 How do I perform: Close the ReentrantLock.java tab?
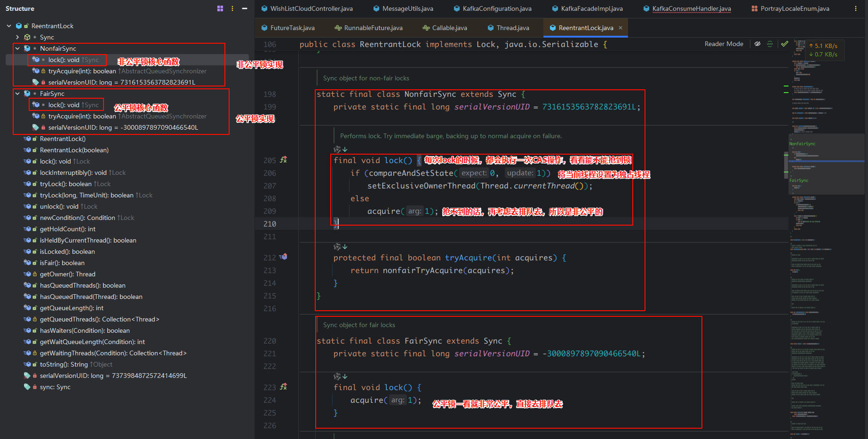tap(621, 28)
